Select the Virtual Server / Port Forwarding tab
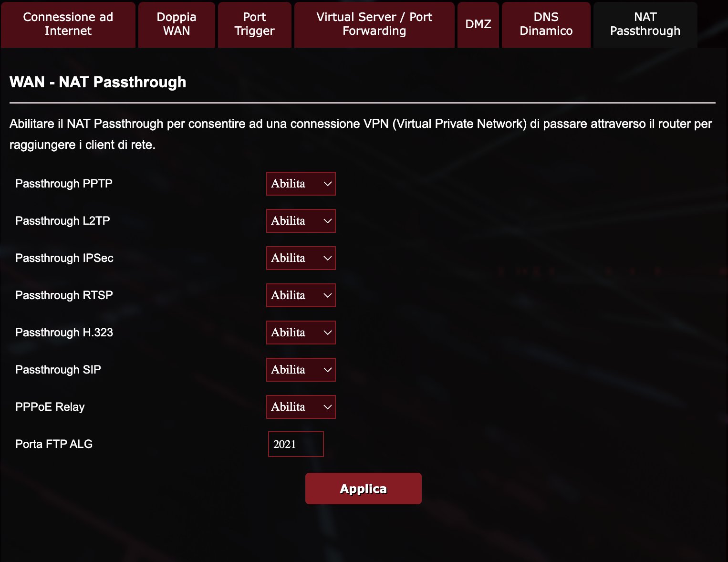Image resolution: width=728 pixels, height=562 pixels. point(374,24)
